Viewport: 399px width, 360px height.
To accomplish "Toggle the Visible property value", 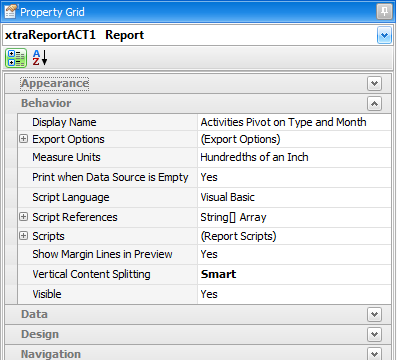I will pyautogui.click(x=294, y=294).
